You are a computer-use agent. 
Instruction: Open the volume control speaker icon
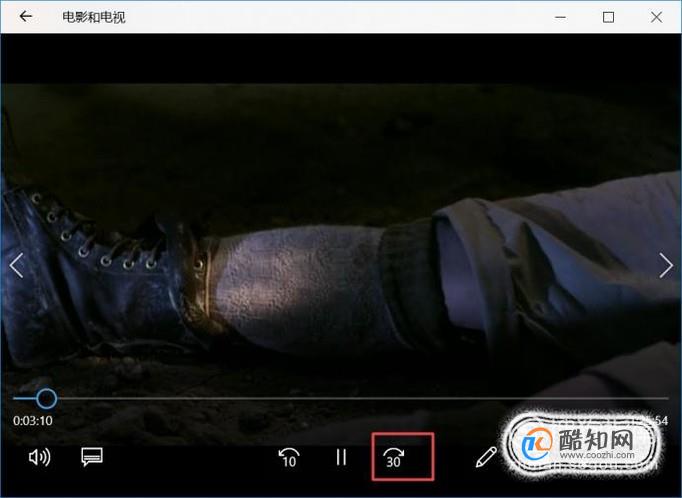coord(39,457)
